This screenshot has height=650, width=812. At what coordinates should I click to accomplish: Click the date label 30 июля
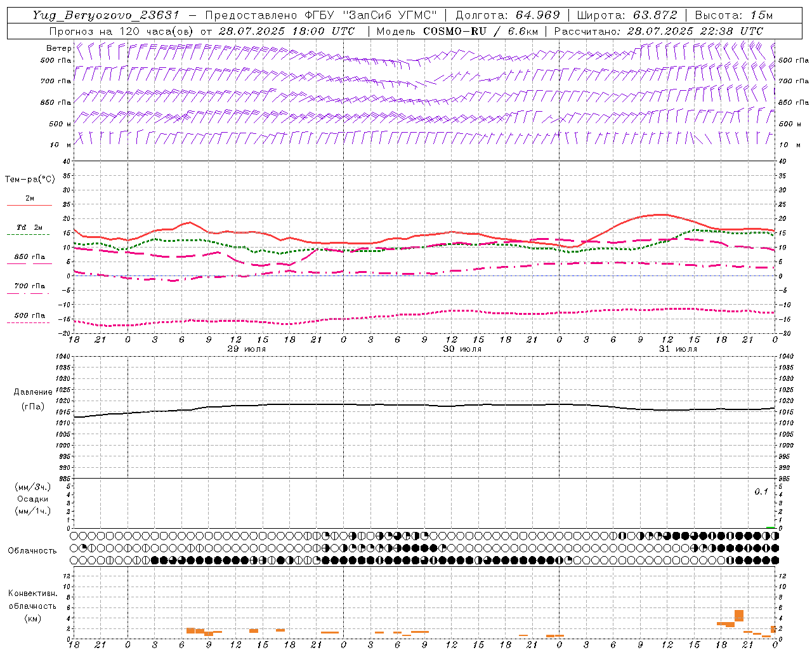tap(462, 349)
